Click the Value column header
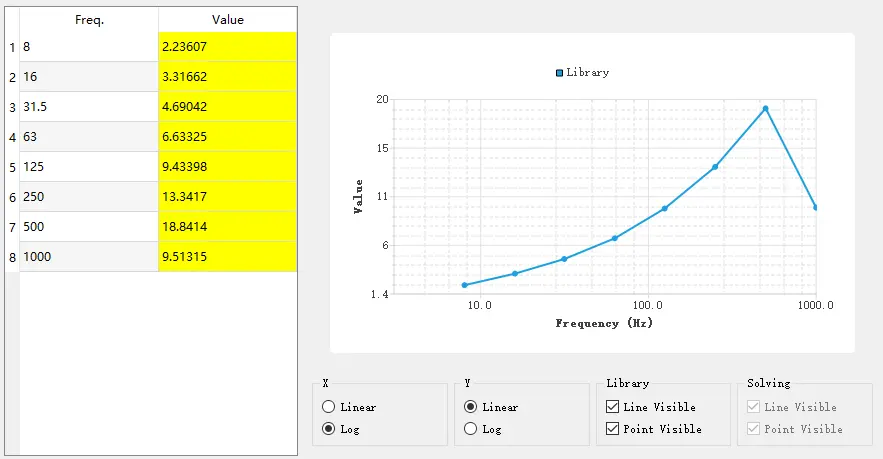883x459 pixels. pos(227,19)
